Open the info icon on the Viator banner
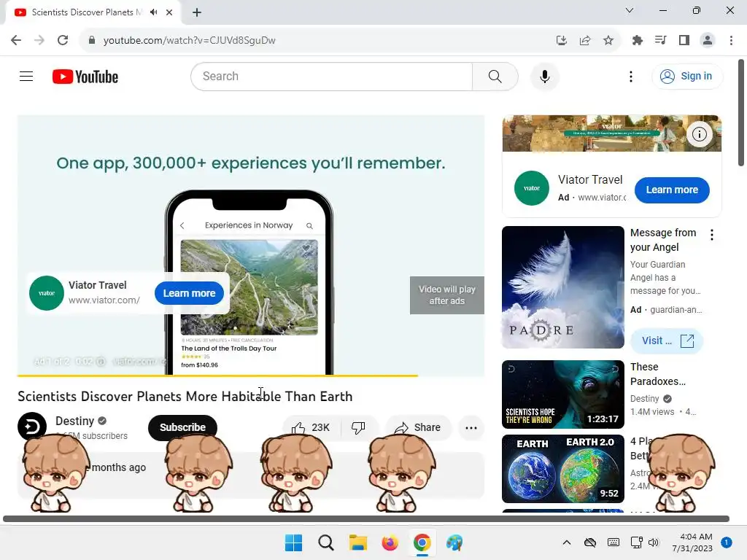Viewport: 747px width, 560px height. (699, 134)
